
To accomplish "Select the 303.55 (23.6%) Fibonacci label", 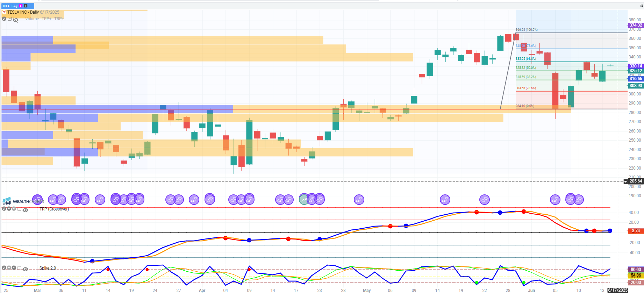I will pyautogui.click(x=525, y=88).
